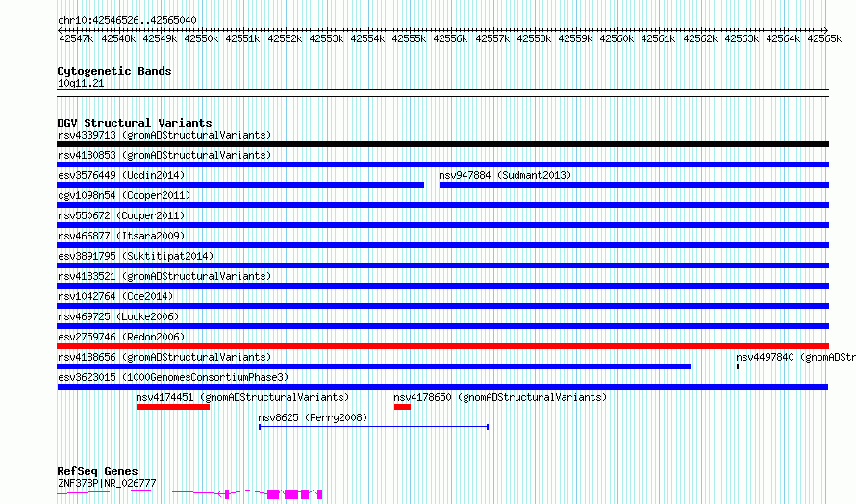Open variant nsv8625 (Perry2008) label
This screenshot has width=856, height=504.
tap(313, 417)
